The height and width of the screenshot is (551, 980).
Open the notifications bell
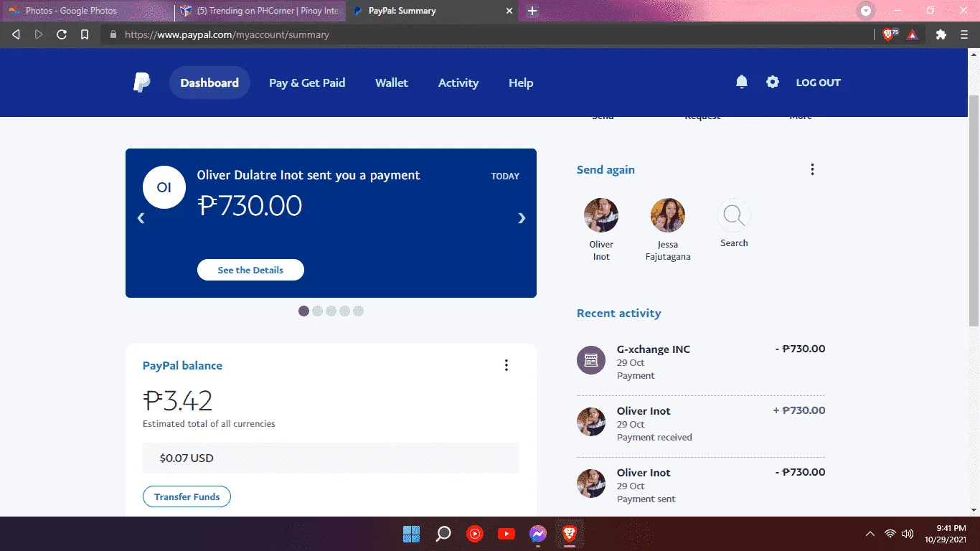[x=742, y=82]
